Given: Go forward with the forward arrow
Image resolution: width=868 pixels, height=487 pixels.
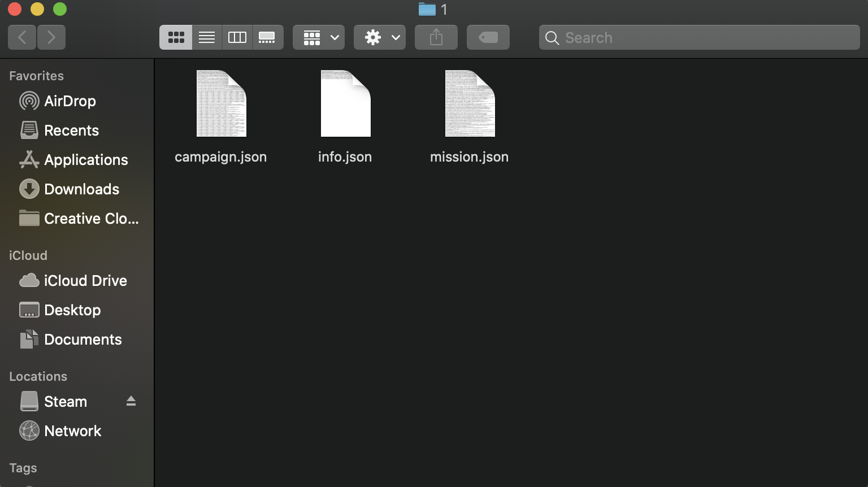Looking at the screenshot, I should pos(51,37).
